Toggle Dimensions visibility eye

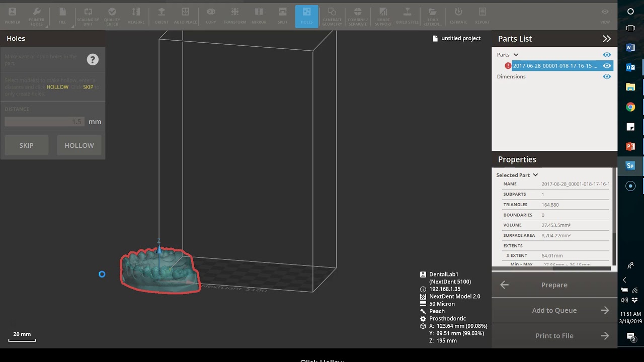point(607,76)
